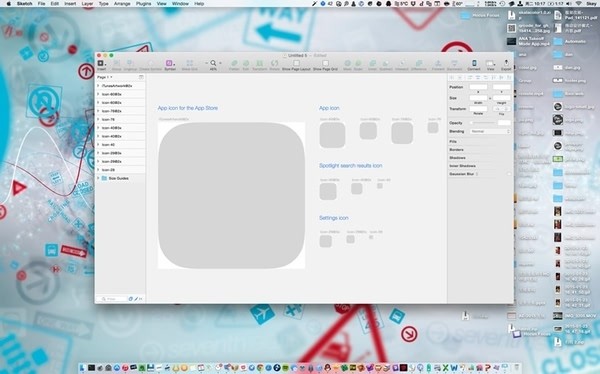The height and width of the screenshot is (374, 600).
Task: Zoom out with the minus button
Action: (207, 63)
